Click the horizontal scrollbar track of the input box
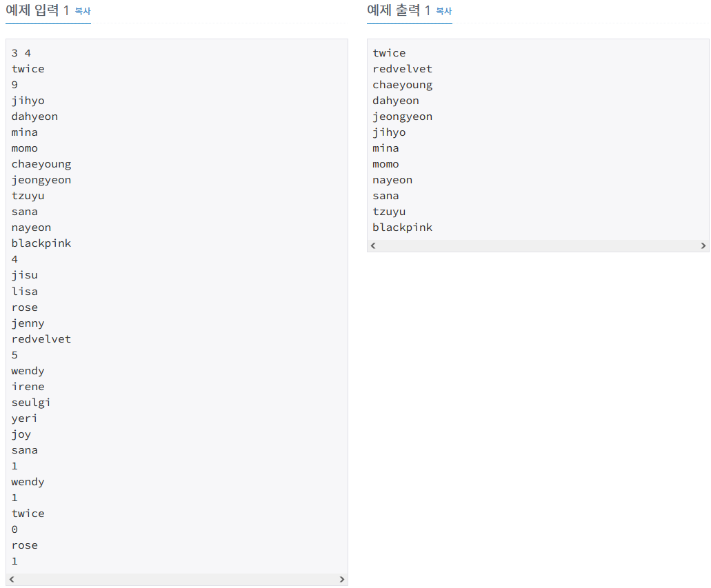 (x=177, y=580)
